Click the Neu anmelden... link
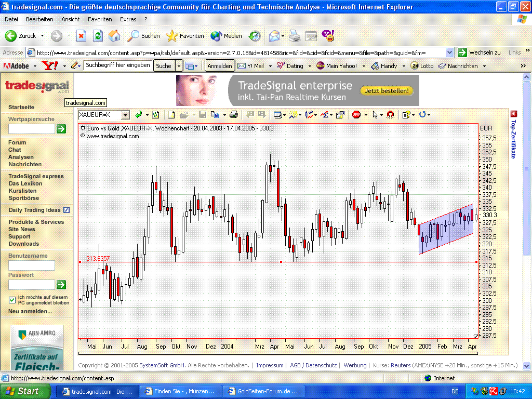Image resolution: width=532 pixels, height=399 pixels. tap(30, 311)
